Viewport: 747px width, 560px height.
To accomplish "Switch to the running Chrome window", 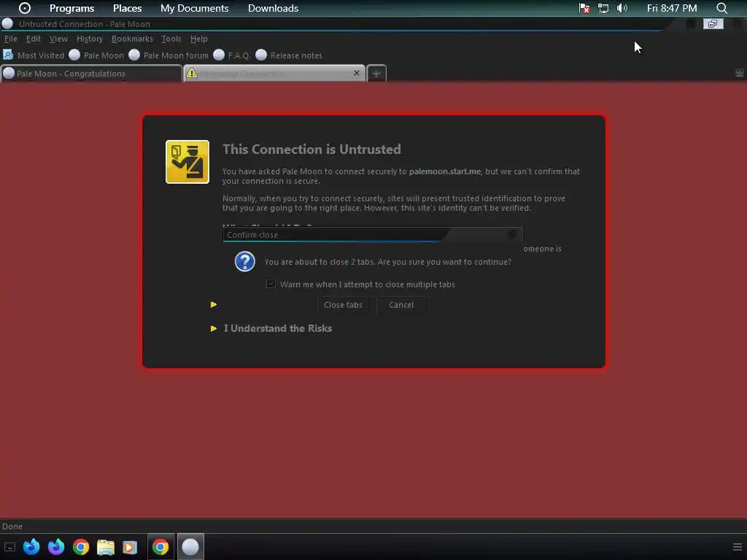I will 160,547.
